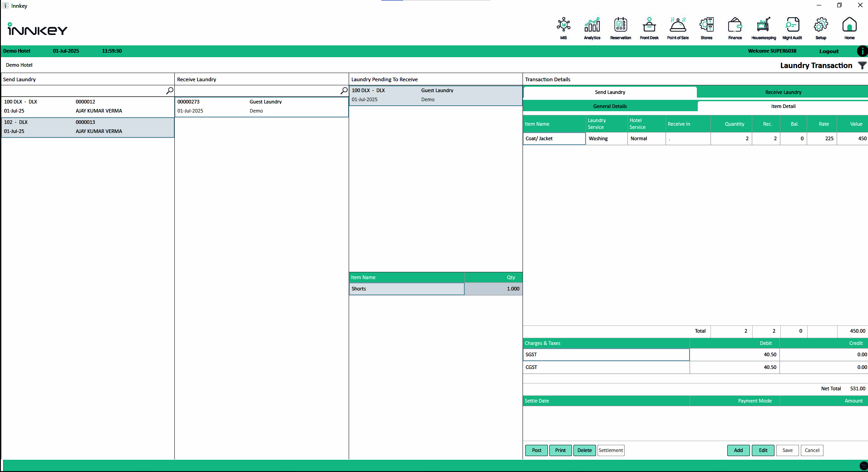Viewport: 868px width, 472px height.
Task: Click the Payment Mode column header
Action: click(x=735, y=401)
